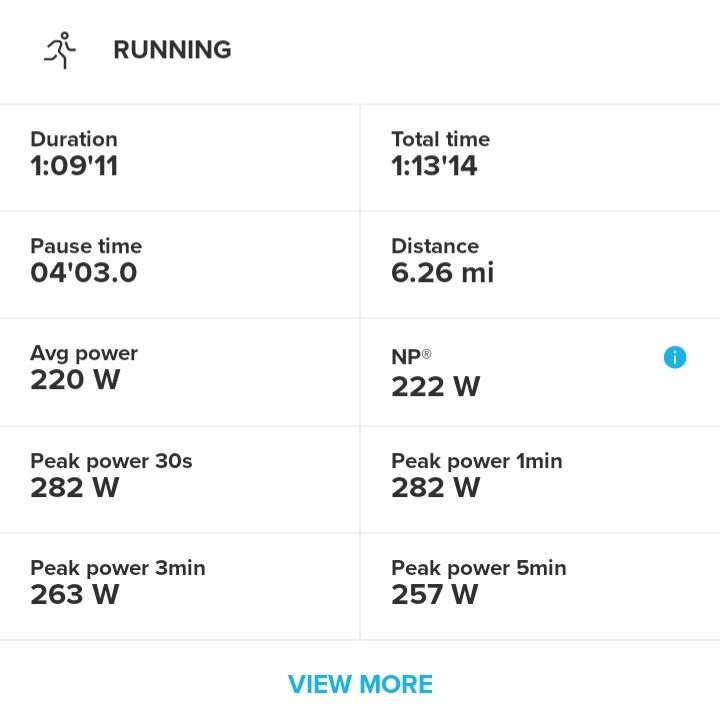The height and width of the screenshot is (728, 720).
Task: Tap the Peak power 1min label
Action: 476,461
